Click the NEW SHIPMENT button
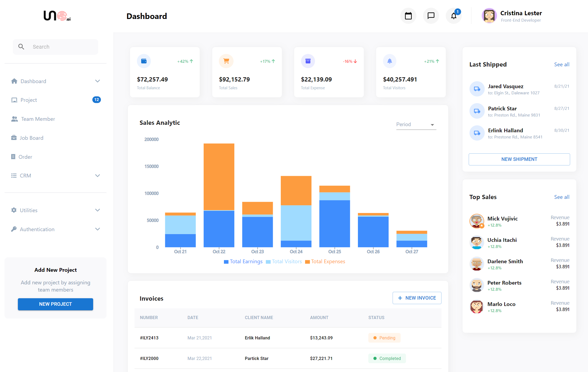Viewport: 588px width, 372px height. click(x=519, y=159)
